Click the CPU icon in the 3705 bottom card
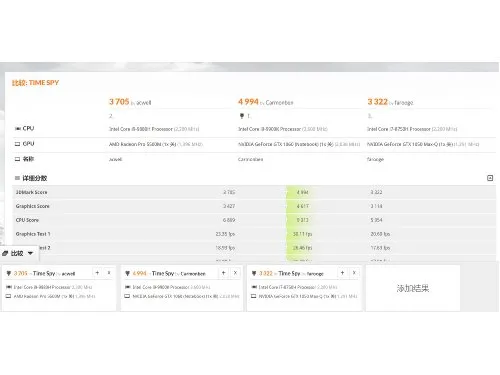Viewport: 500px width, 375px height. coord(9,287)
